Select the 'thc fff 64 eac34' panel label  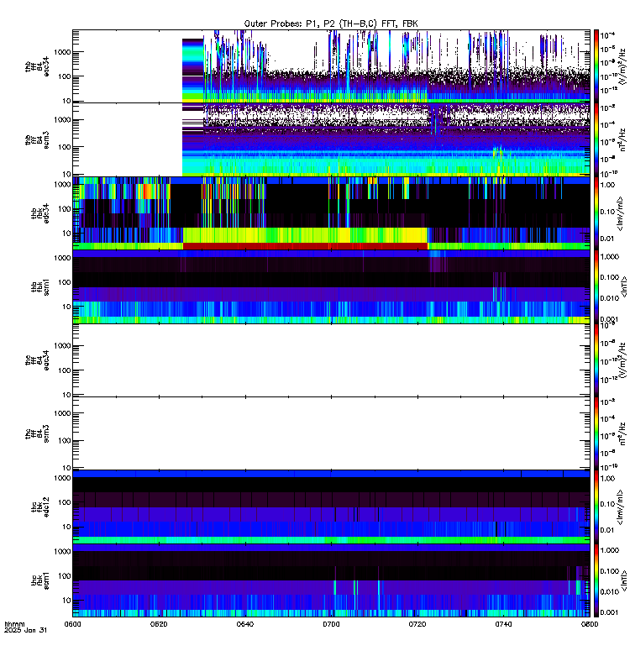point(37,360)
